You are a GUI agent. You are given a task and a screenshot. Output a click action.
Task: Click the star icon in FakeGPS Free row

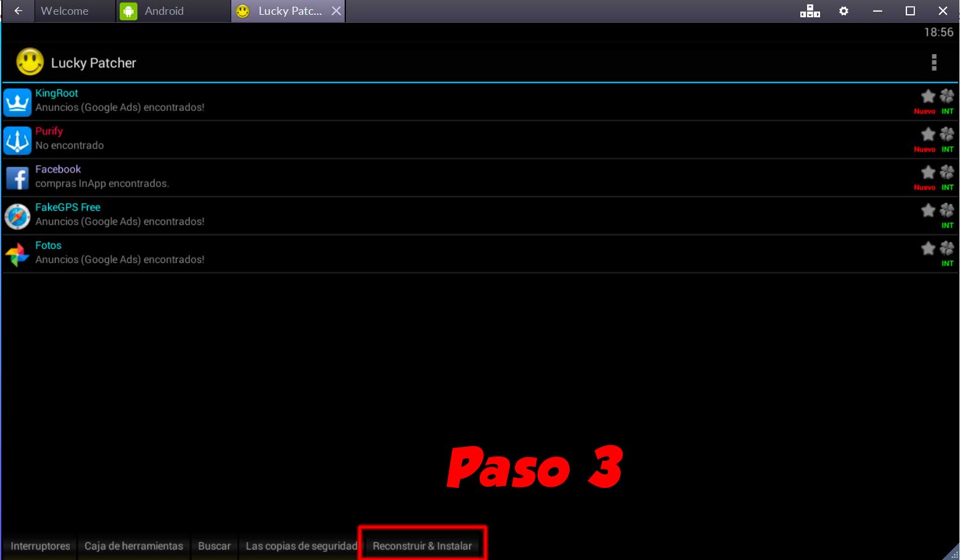[x=928, y=211]
